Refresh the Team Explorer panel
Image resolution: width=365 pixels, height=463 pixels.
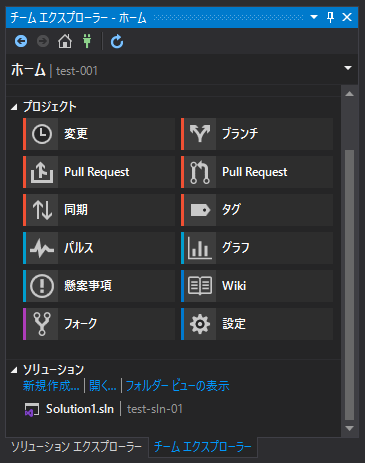coord(117,41)
